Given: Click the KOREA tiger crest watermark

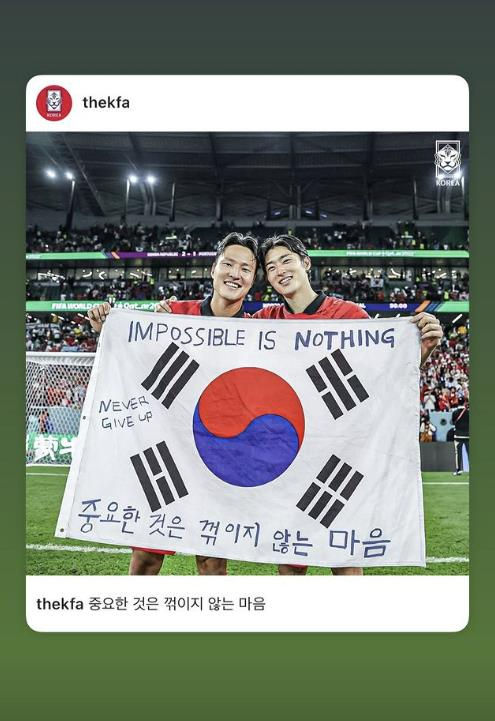Looking at the screenshot, I should click(448, 163).
